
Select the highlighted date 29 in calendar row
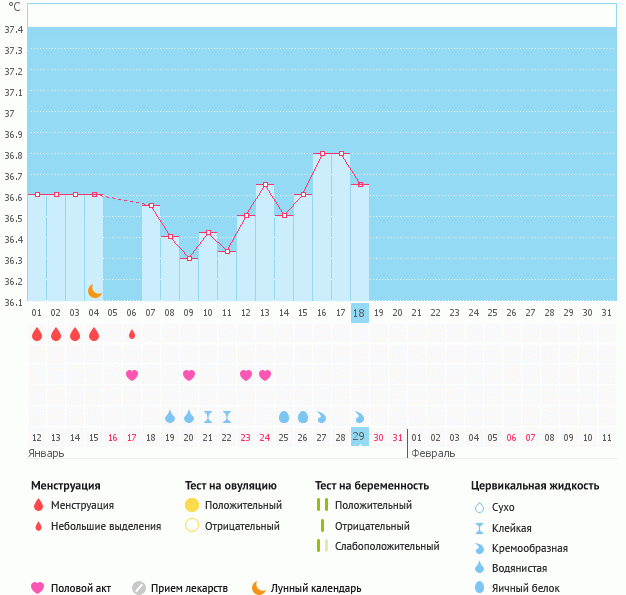360,437
